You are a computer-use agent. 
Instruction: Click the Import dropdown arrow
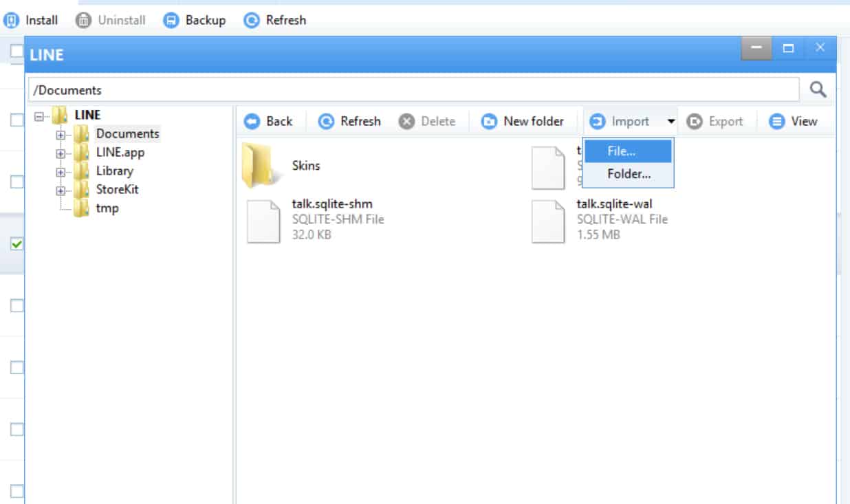(x=671, y=122)
